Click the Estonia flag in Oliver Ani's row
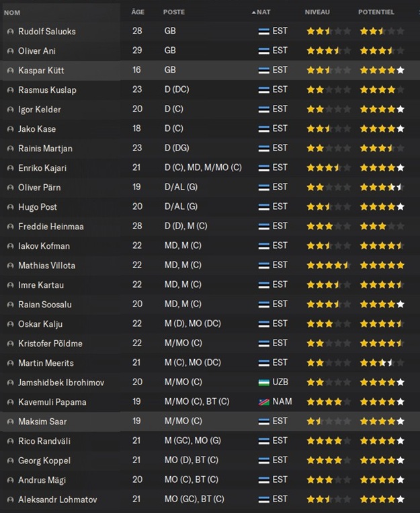420x513 pixels. [264, 50]
